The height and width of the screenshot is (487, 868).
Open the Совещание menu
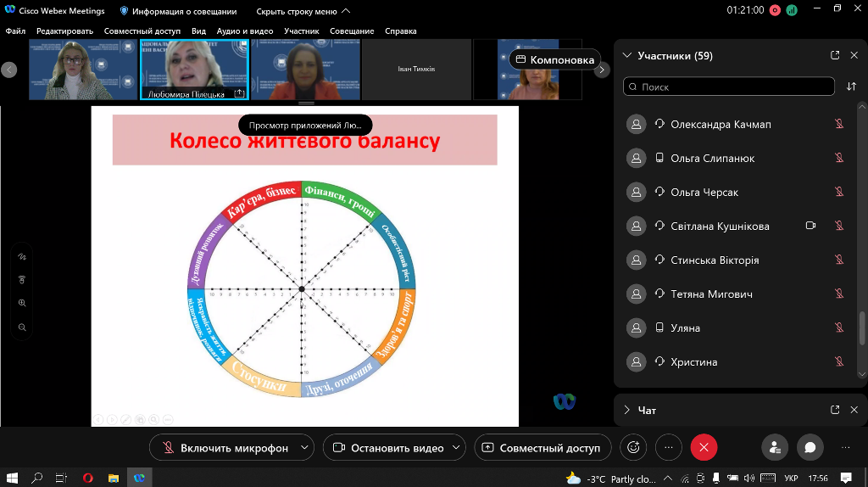[x=352, y=31]
